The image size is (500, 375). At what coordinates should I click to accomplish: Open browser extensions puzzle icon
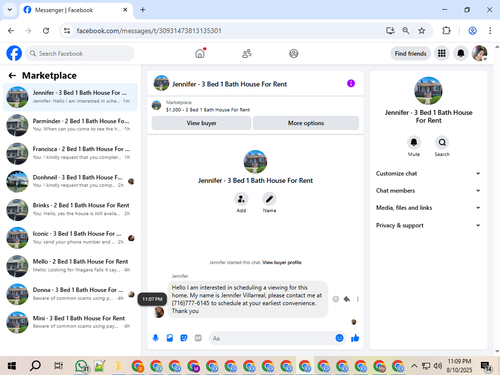(446, 31)
